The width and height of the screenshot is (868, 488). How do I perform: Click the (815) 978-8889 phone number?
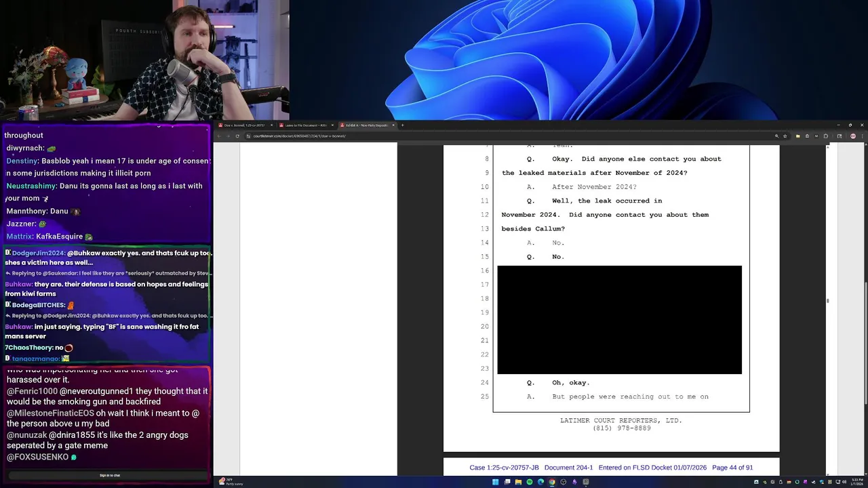[622, 428]
